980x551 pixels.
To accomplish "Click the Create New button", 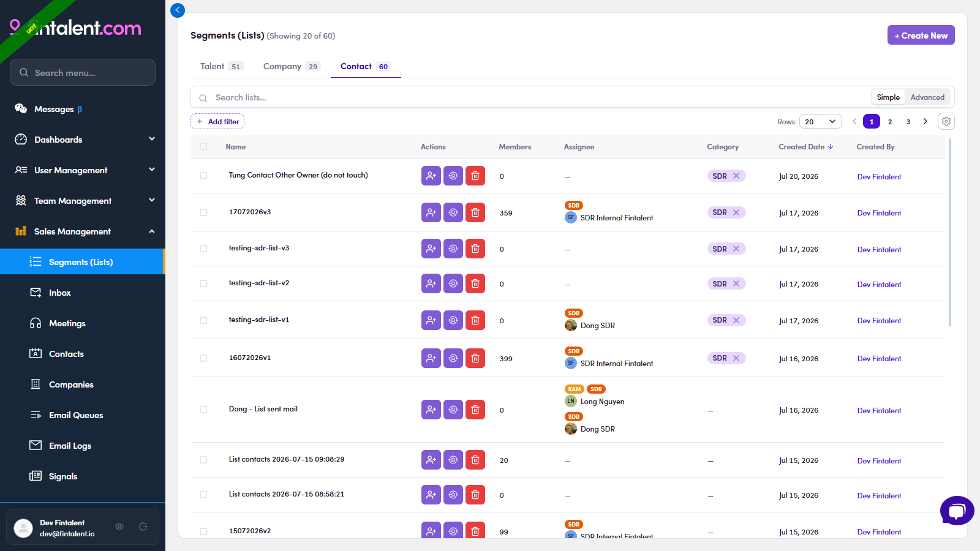I will coord(921,35).
